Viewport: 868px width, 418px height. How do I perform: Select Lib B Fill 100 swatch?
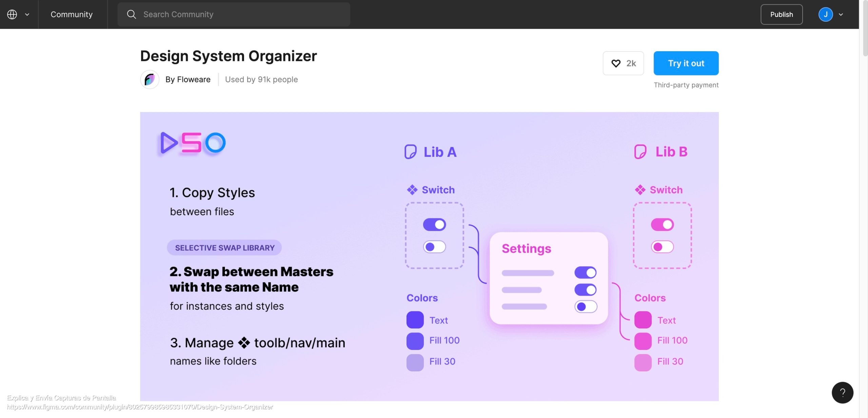[x=643, y=341]
